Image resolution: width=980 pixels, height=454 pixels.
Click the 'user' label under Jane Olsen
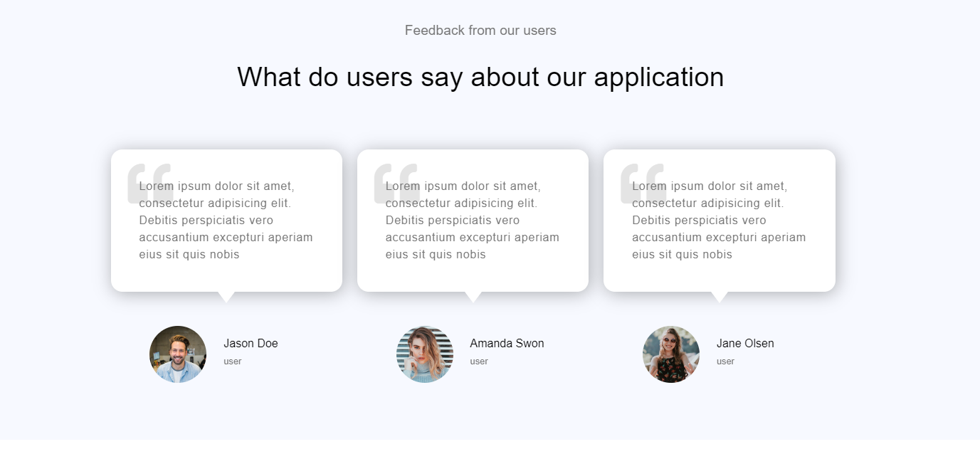(x=725, y=361)
